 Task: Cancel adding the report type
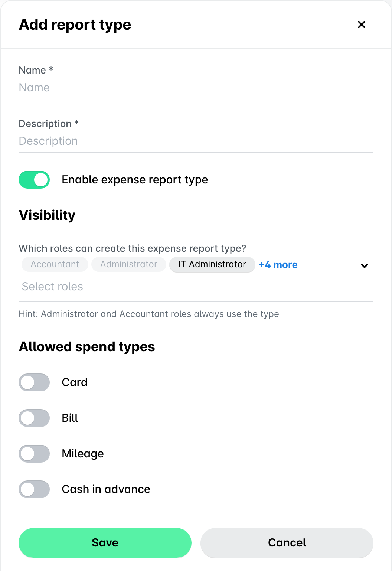point(287,543)
